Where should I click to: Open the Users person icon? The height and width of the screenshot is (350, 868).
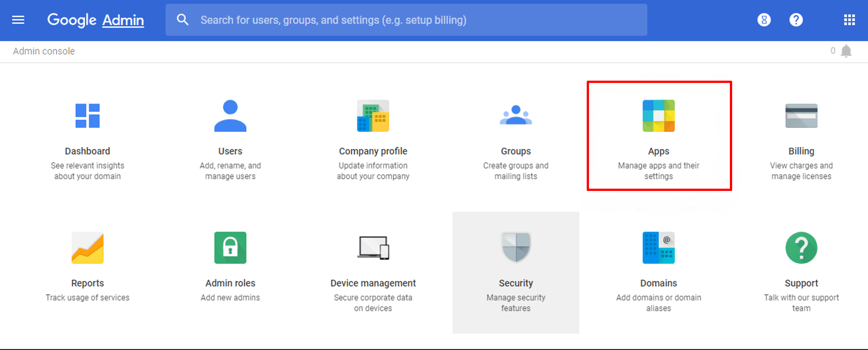tap(230, 116)
